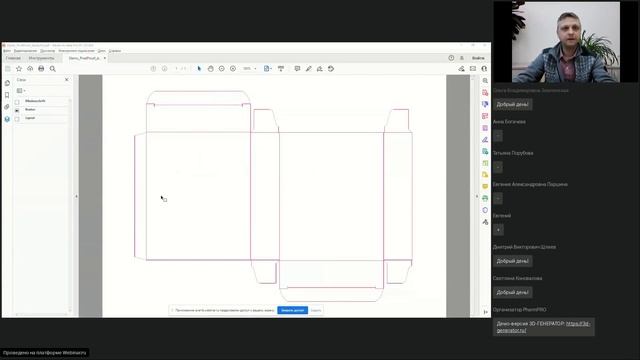640x360 pixels.
Task: Click the cloud upload icon
Action: (30, 69)
